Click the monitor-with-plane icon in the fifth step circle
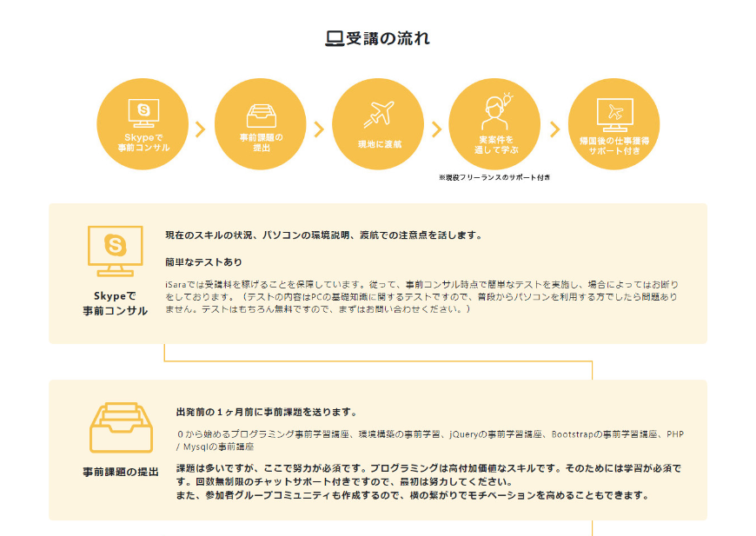 pyautogui.click(x=613, y=113)
